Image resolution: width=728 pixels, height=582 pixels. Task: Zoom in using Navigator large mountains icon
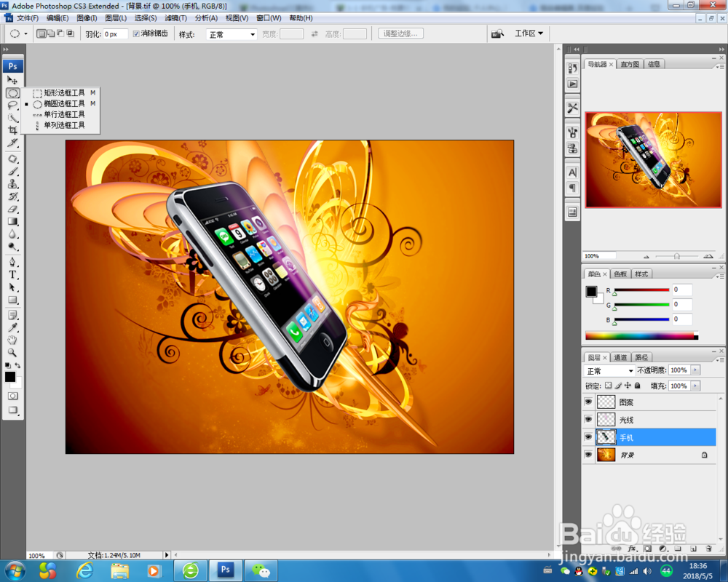click(708, 256)
